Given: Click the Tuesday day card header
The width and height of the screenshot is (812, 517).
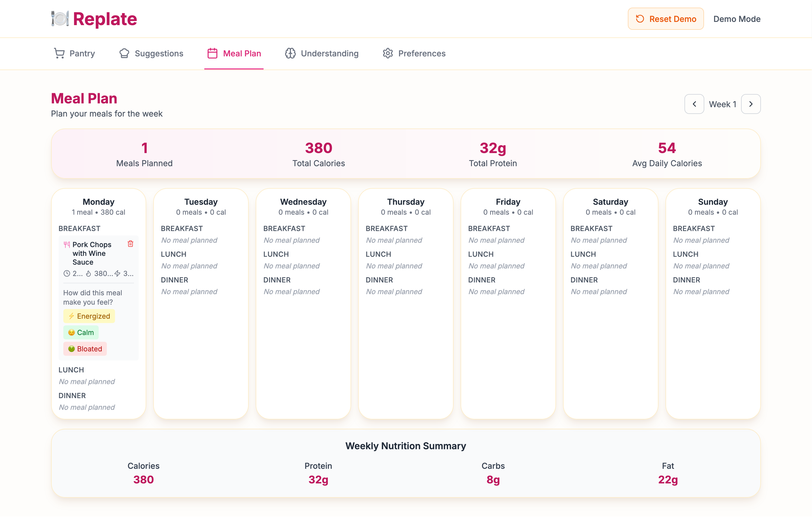Looking at the screenshot, I should click(x=201, y=202).
